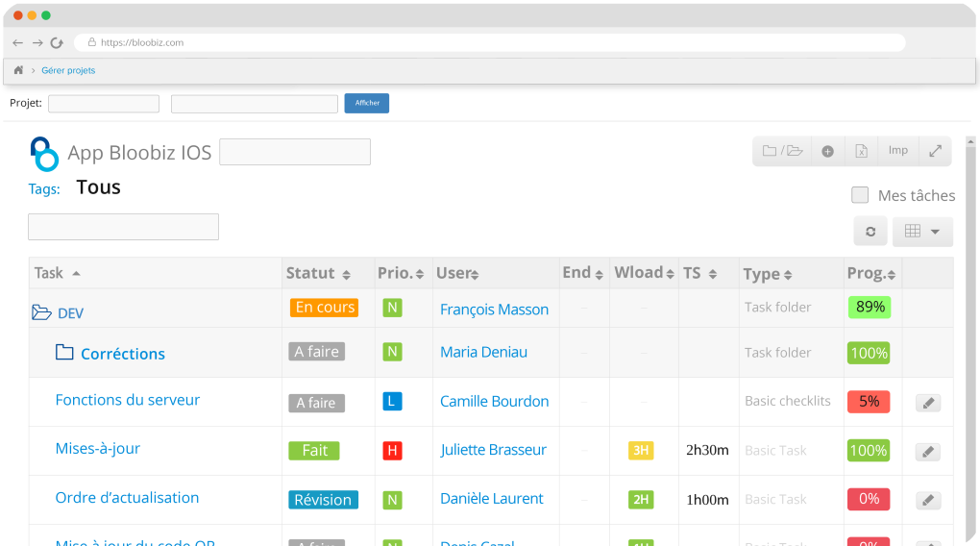Export tasks with the Excel file icon
Screen dimensions: 980x546
coord(862,151)
